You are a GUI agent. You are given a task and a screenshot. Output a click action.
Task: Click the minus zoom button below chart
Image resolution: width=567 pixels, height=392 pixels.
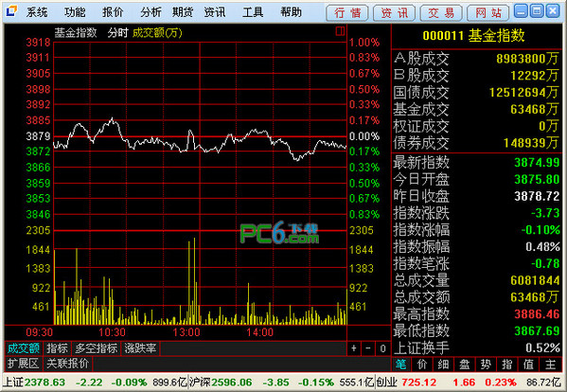point(368,348)
